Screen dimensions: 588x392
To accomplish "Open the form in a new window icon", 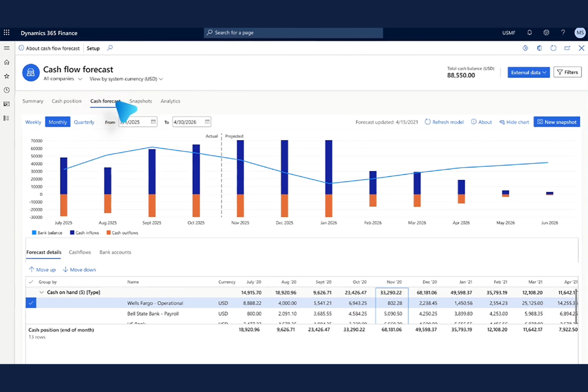I will (567, 48).
